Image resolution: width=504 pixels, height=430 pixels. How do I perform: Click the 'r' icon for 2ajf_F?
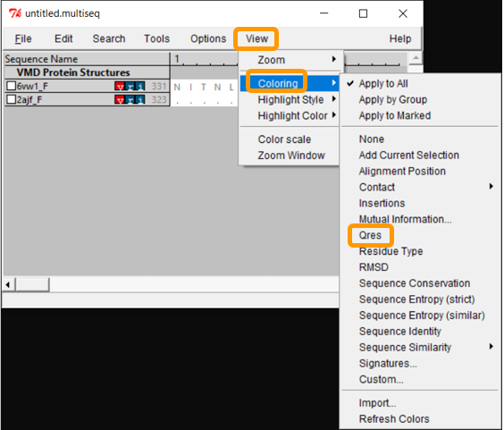click(x=130, y=99)
